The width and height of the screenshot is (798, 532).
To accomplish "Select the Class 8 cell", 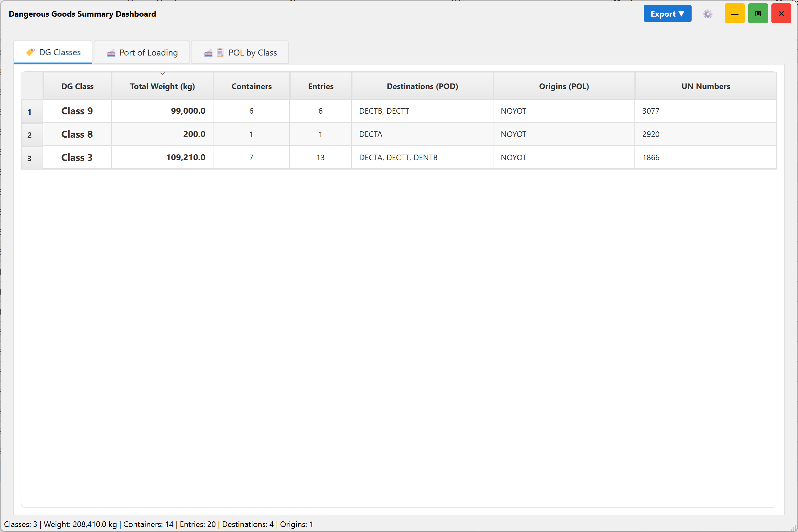I will [x=77, y=134].
